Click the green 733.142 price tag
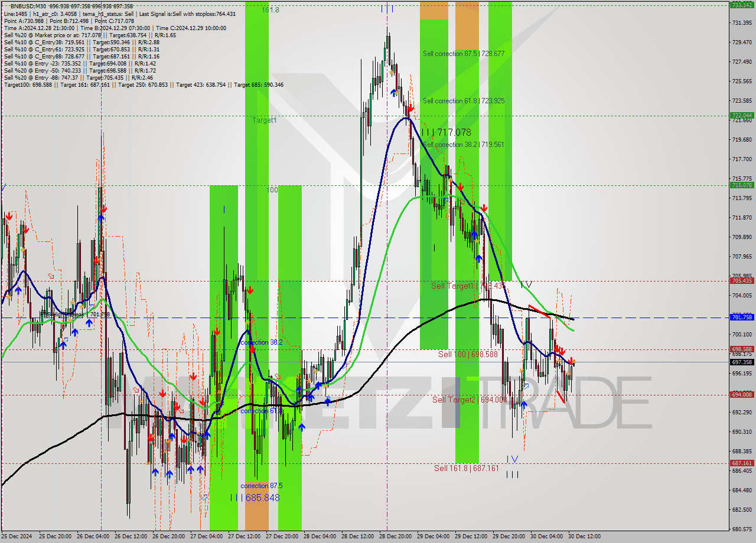Screen dimensions: 756x543 click(742, 5)
